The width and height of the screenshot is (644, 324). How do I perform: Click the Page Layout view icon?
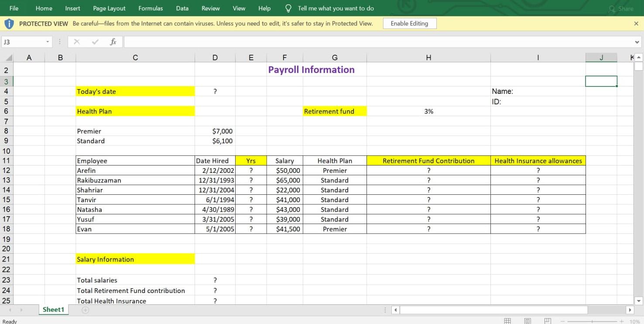[x=527, y=320]
